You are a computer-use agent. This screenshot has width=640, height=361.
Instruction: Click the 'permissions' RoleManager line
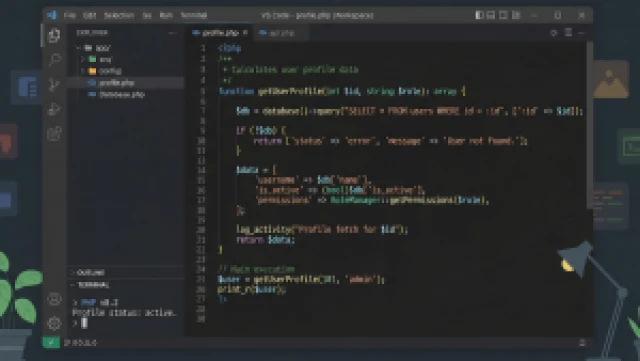[372, 200]
